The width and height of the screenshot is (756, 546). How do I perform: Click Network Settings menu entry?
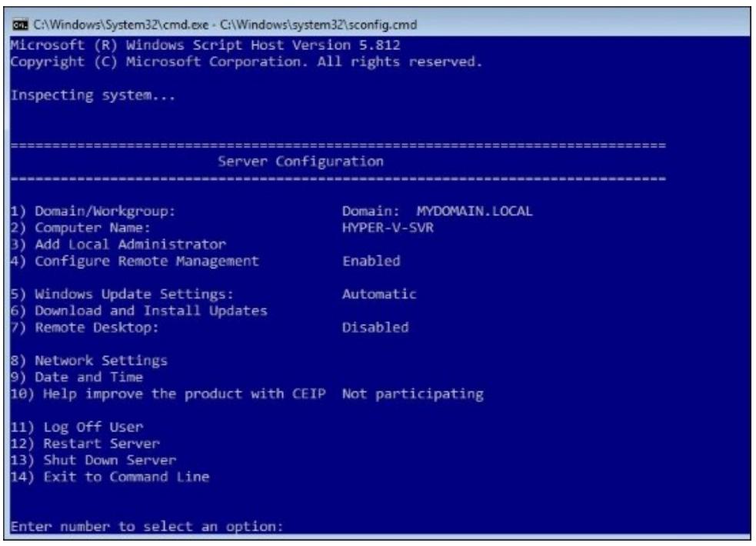(89, 361)
